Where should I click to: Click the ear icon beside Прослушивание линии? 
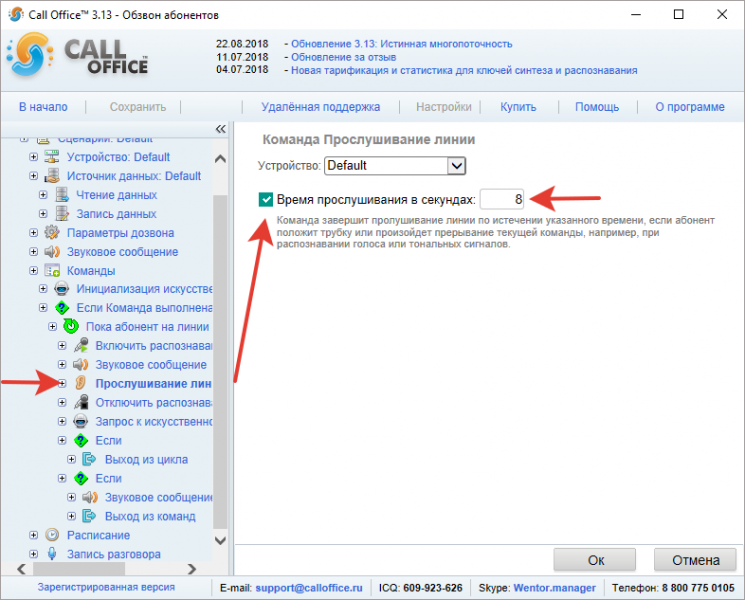point(81,383)
